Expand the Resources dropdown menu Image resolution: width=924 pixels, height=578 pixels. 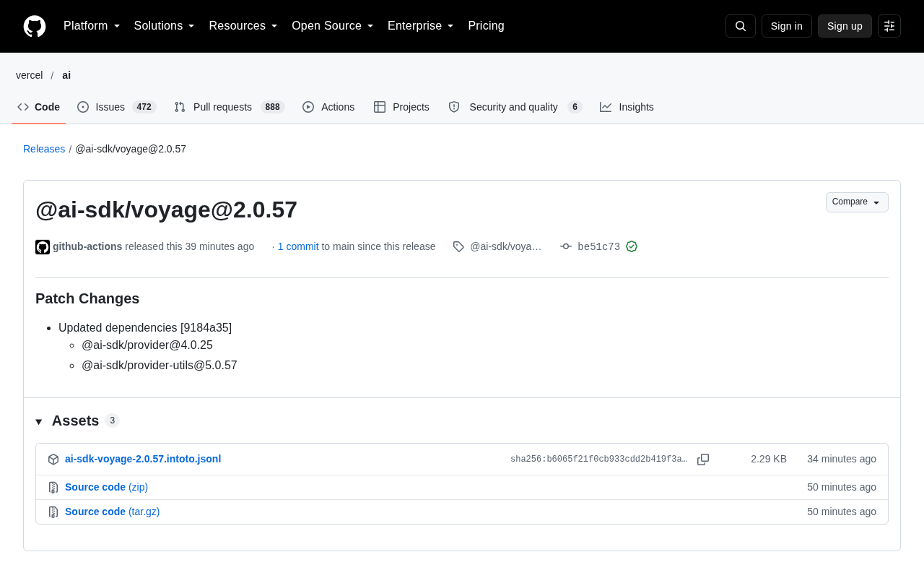pos(243,26)
